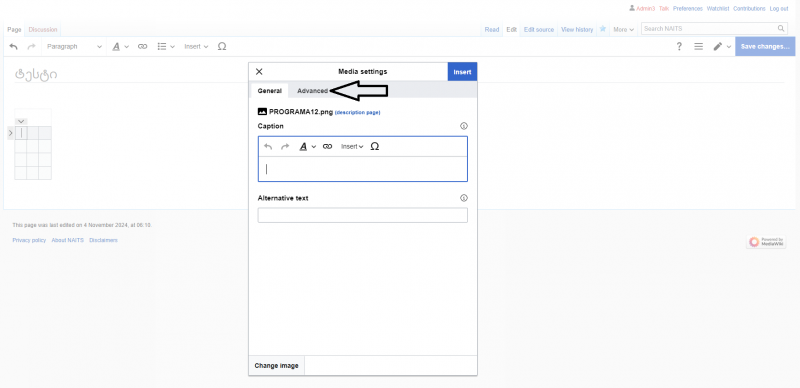
Task: Open table column options chevron
Action: click(21, 122)
